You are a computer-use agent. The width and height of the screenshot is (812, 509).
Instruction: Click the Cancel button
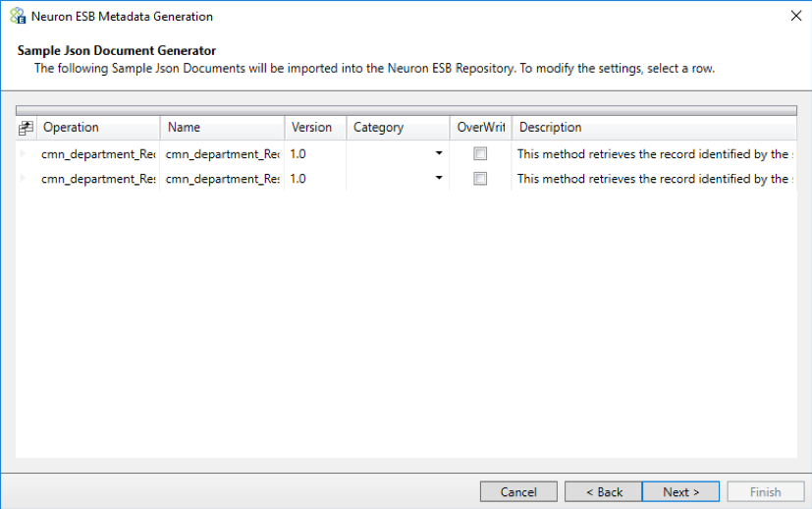(518, 492)
